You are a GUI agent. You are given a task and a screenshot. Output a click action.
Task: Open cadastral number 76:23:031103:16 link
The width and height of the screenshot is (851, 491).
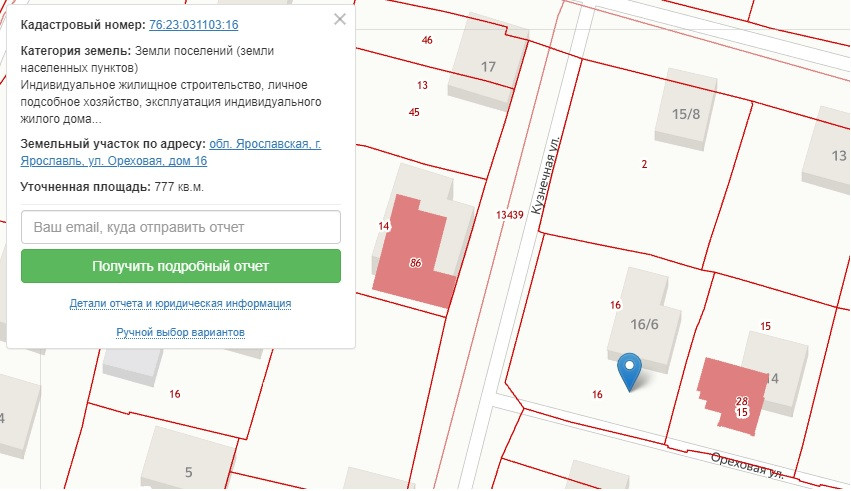tap(194, 24)
